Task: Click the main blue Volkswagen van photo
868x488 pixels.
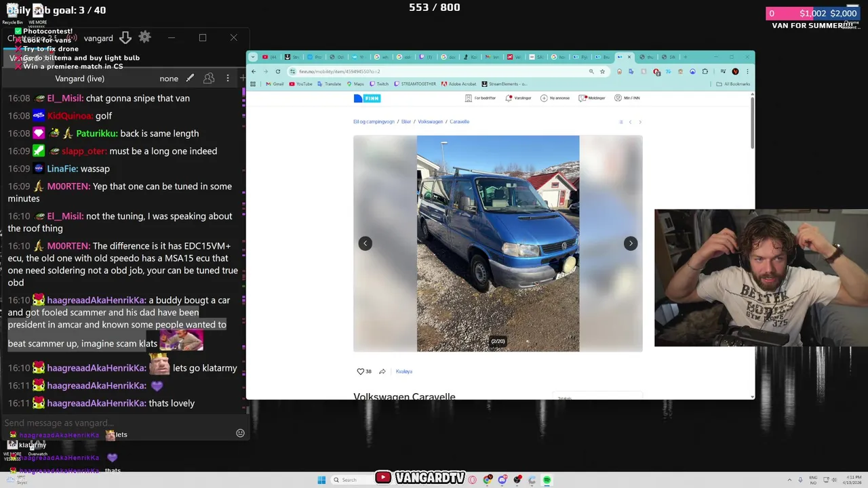Action: coord(498,243)
